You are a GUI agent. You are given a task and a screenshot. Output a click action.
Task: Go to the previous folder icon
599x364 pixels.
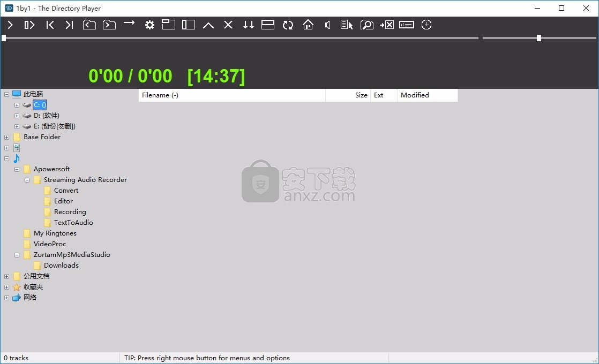tap(89, 25)
